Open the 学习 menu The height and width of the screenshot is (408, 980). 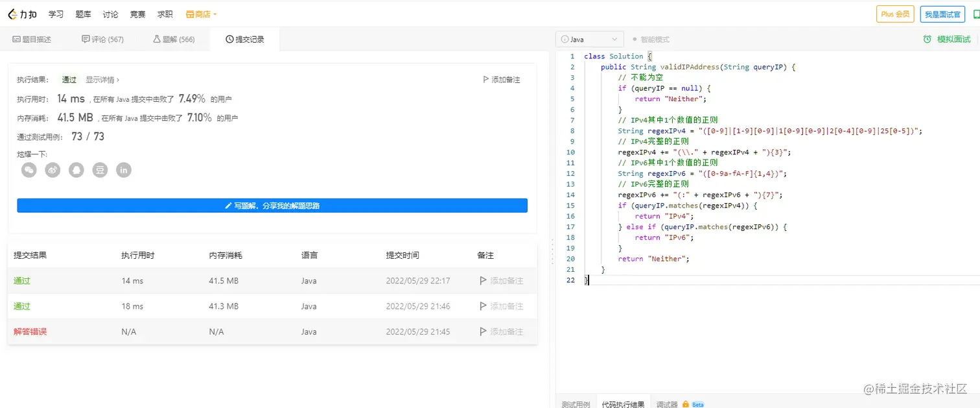point(56,14)
